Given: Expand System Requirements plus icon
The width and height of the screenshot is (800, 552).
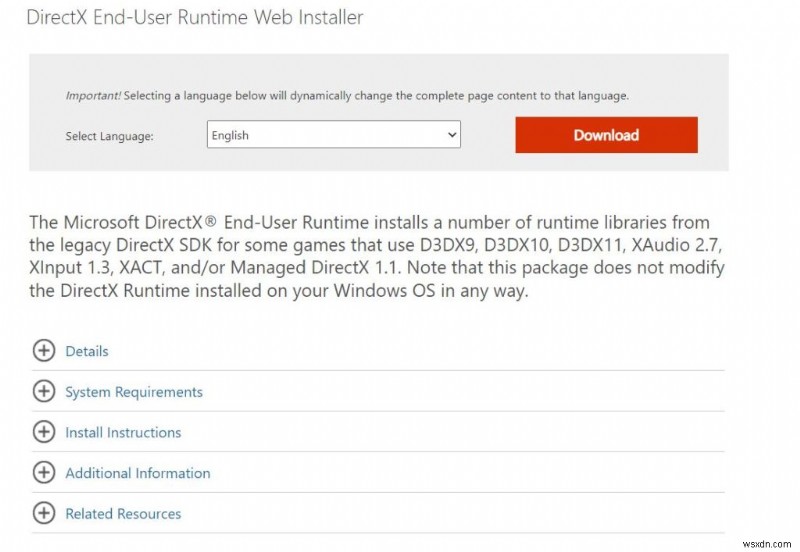Looking at the screenshot, I should [x=44, y=391].
